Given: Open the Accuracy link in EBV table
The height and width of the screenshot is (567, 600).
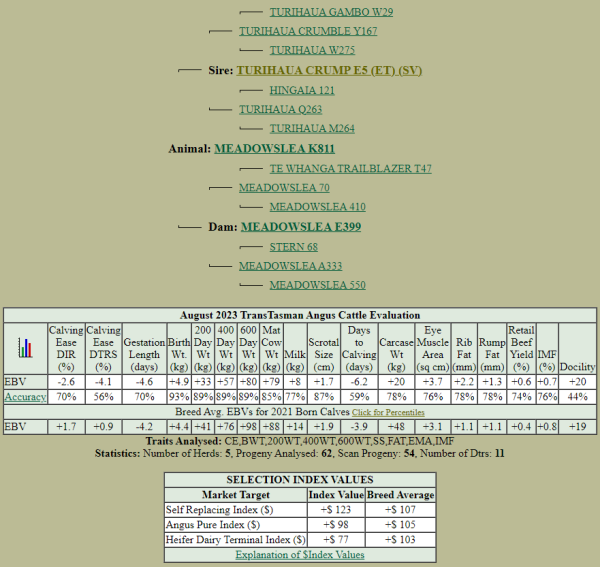Looking at the screenshot, I should [25, 397].
